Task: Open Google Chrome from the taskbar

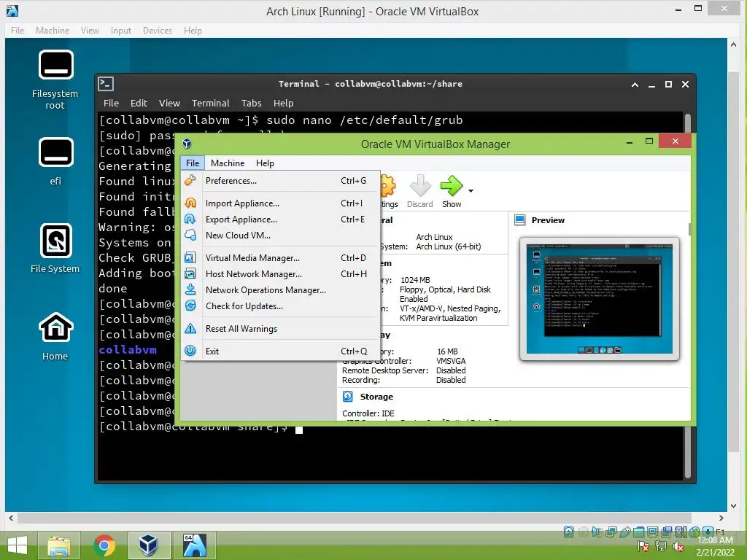Action: click(x=104, y=545)
